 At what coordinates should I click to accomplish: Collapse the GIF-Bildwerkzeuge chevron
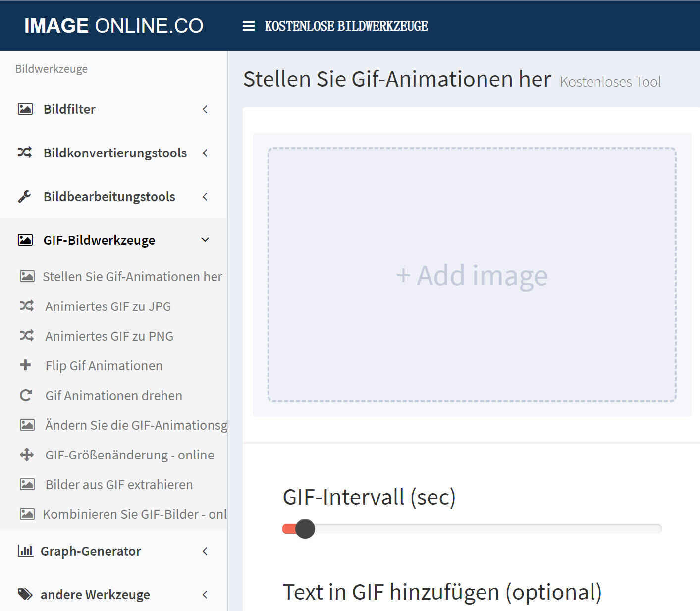(205, 240)
